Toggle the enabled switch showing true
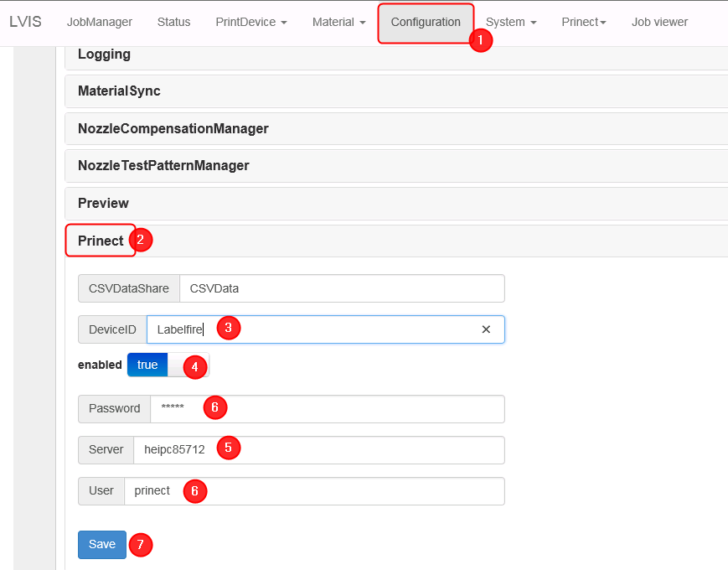728x570 pixels. tap(168, 365)
